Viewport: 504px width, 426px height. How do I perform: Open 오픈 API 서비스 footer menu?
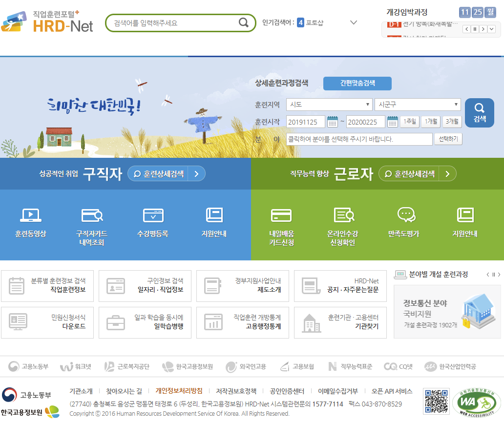click(x=392, y=391)
